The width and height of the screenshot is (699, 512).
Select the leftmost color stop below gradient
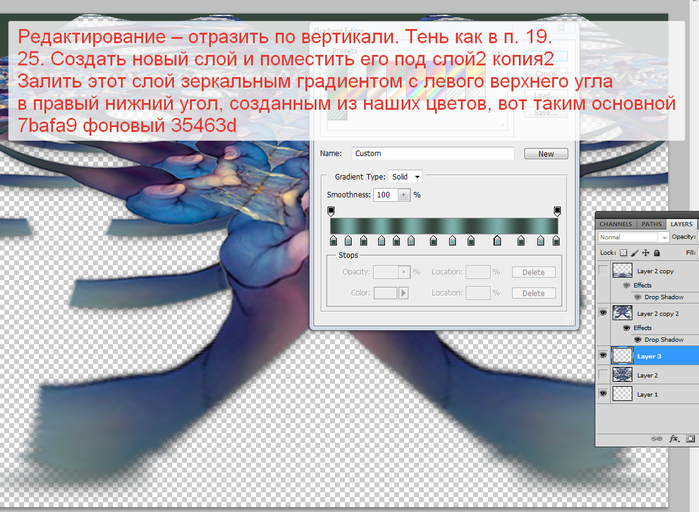[333, 241]
